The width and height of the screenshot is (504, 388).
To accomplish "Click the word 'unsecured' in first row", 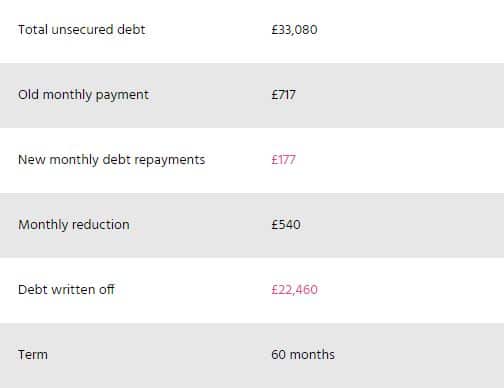I will pos(82,30).
